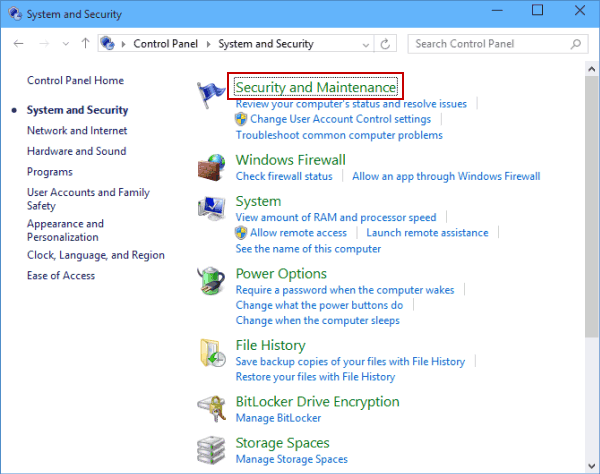Click the title bar System and Security icon

[15, 13]
